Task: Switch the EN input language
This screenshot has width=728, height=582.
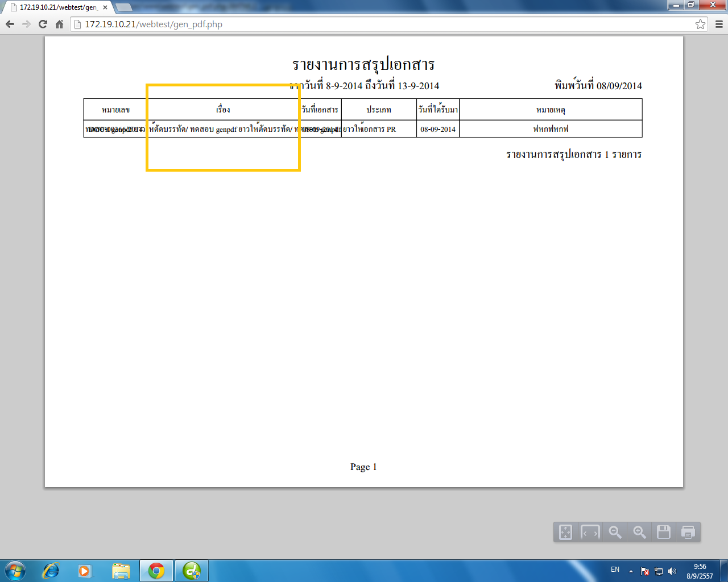Action: point(615,569)
